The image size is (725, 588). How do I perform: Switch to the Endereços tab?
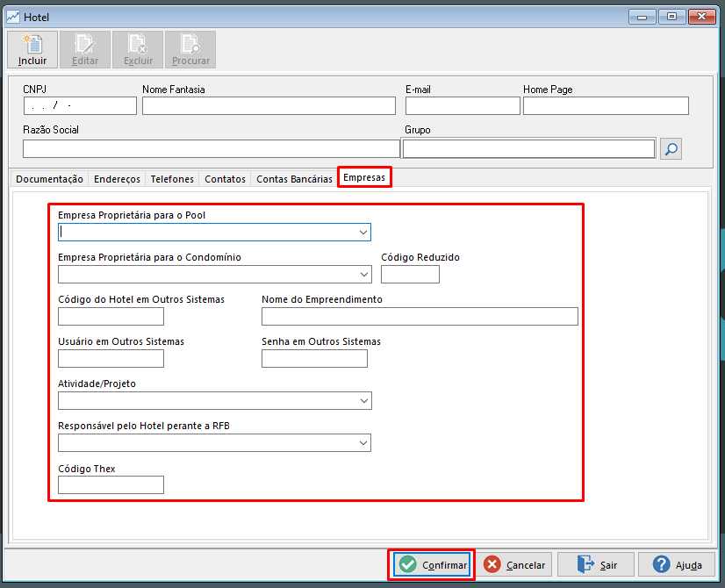117,179
